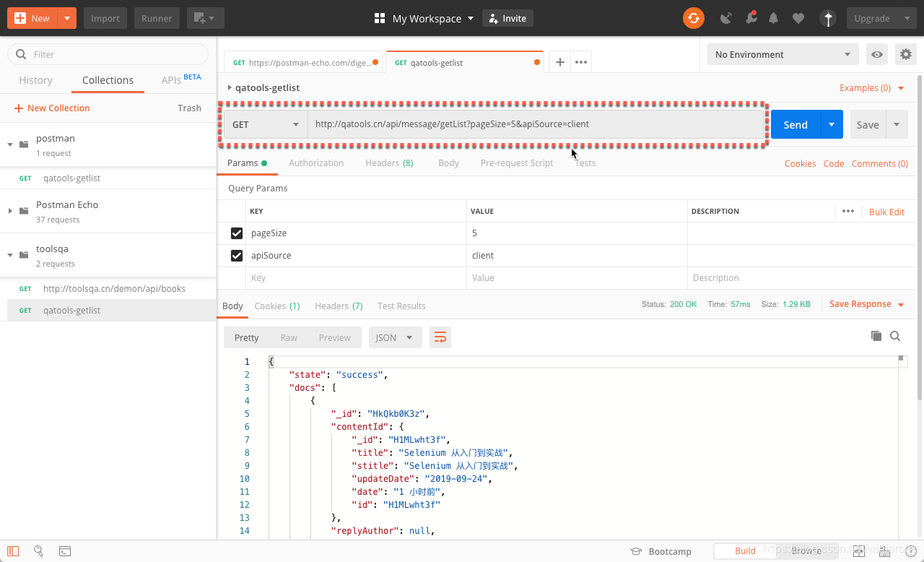Open Bulk Edit for params

pos(886,212)
